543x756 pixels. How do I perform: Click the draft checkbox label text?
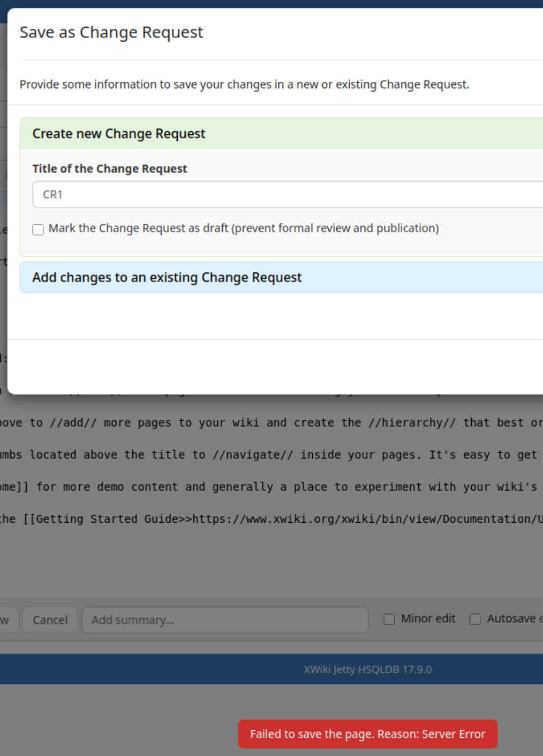point(244,228)
